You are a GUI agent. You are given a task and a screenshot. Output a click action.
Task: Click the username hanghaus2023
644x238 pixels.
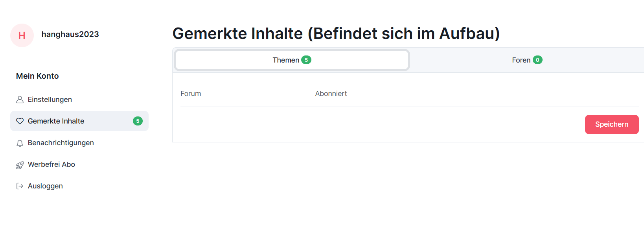click(70, 35)
